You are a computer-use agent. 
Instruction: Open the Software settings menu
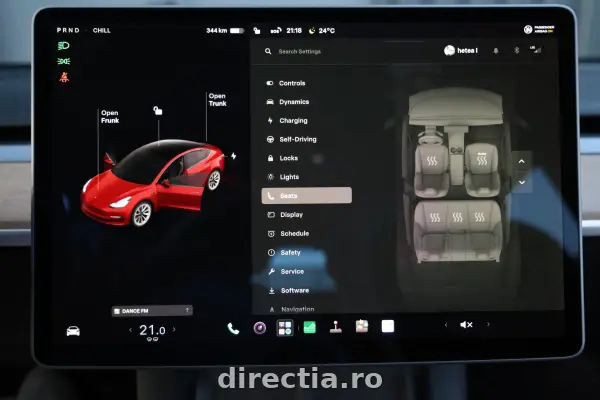click(289, 291)
